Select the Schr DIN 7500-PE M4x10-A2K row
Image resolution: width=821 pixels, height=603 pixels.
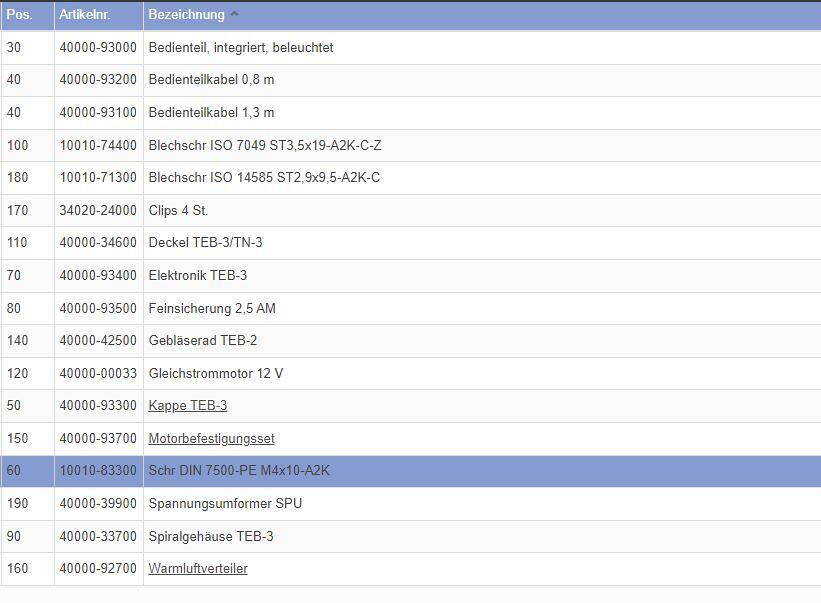pos(238,471)
